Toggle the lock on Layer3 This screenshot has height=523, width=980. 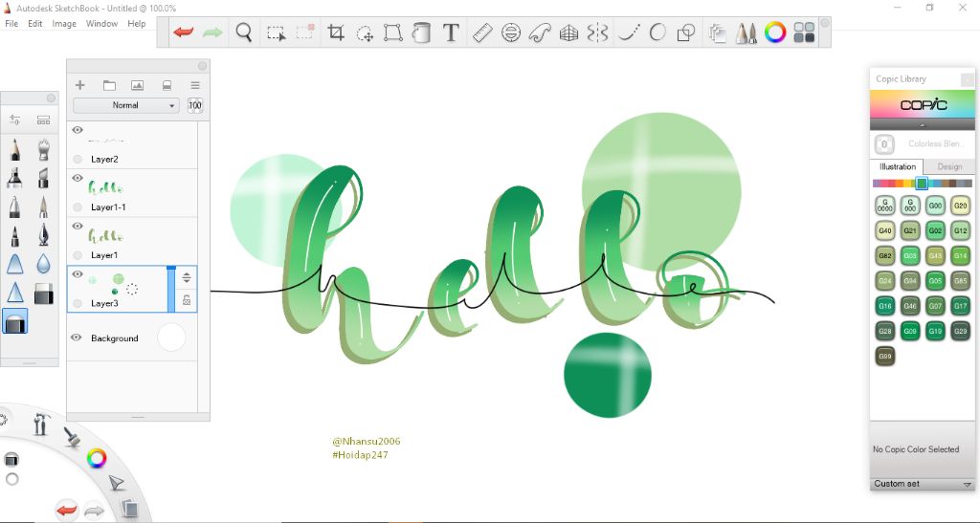point(187,300)
